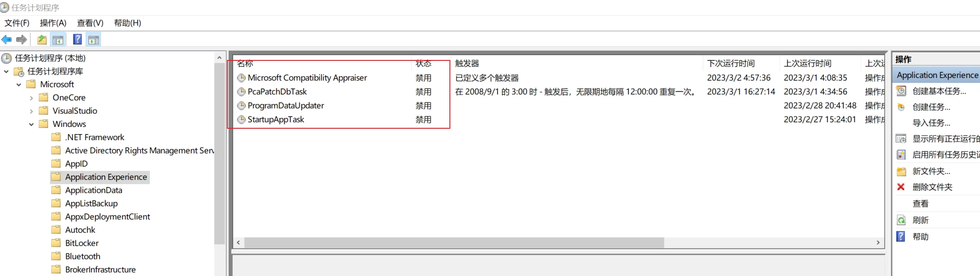Click last run time 2023/2/27 15:24:01
Screen dimensions: 980x276
tap(820, 119)
